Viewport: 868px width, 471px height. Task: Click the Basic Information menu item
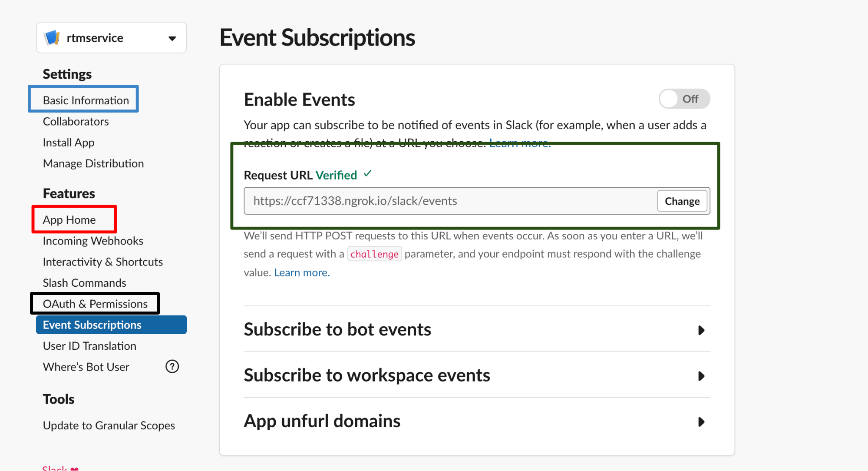[86, 99]
